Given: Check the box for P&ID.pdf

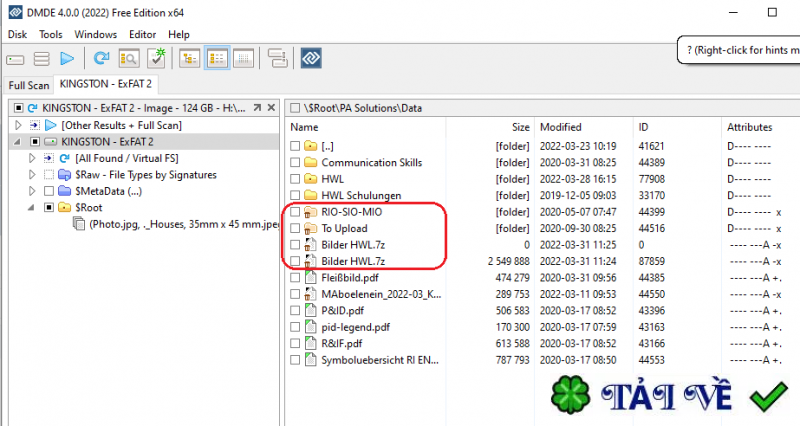Looking at the screenshot, I should click(x=295, y=310).
